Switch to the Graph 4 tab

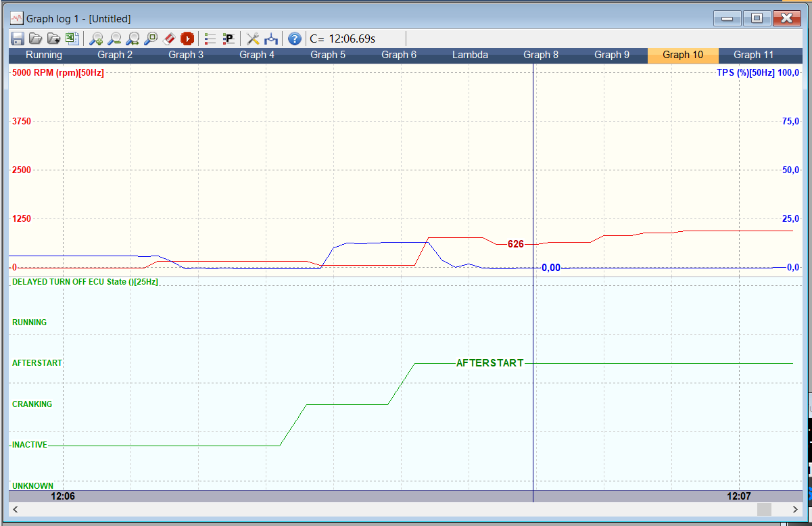257,55
